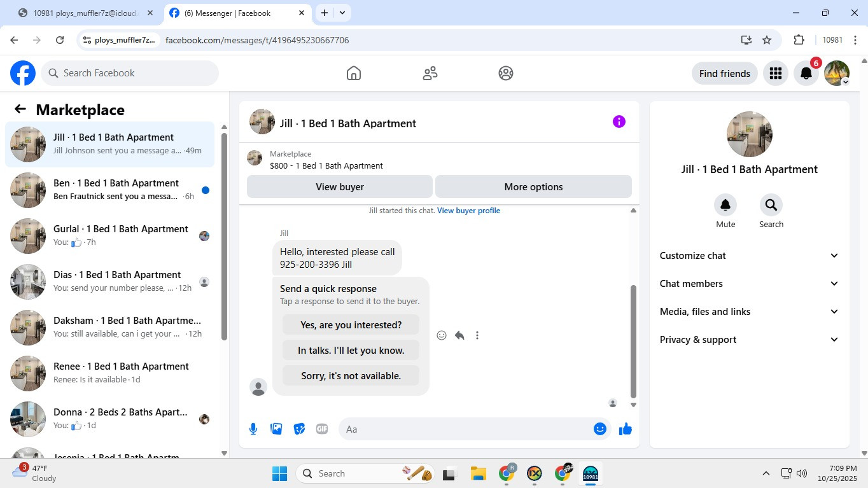
Task: Open the Facebook menu grid icon
Action: pyautogui.click(x=775, y=73)
